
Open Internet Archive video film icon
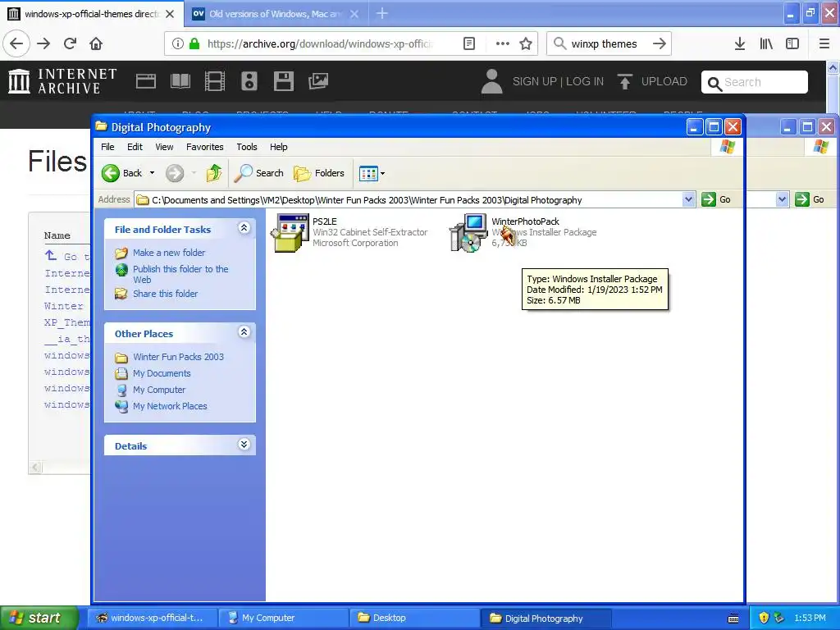click(x=214, y=81)
